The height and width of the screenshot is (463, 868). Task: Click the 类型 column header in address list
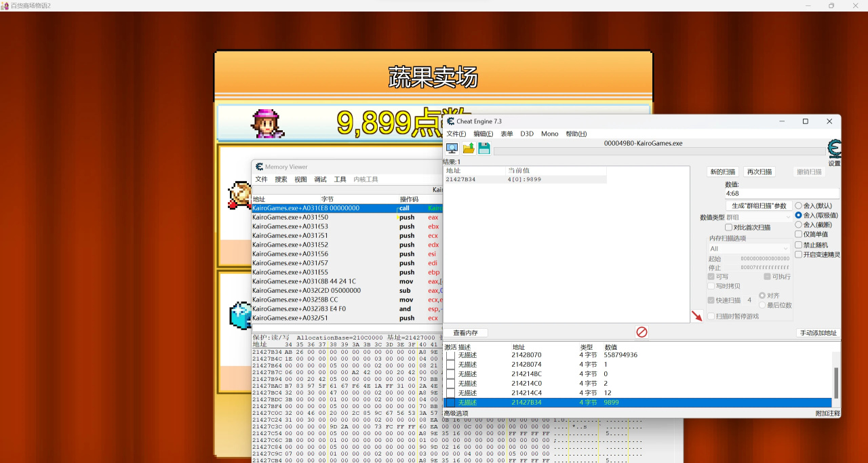coord(586,347)
